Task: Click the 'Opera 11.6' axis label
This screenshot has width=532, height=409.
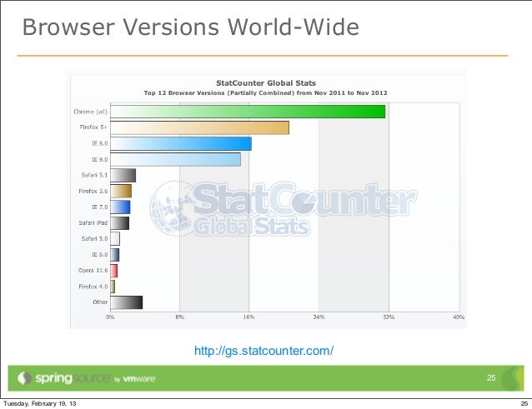Action: 93,271
